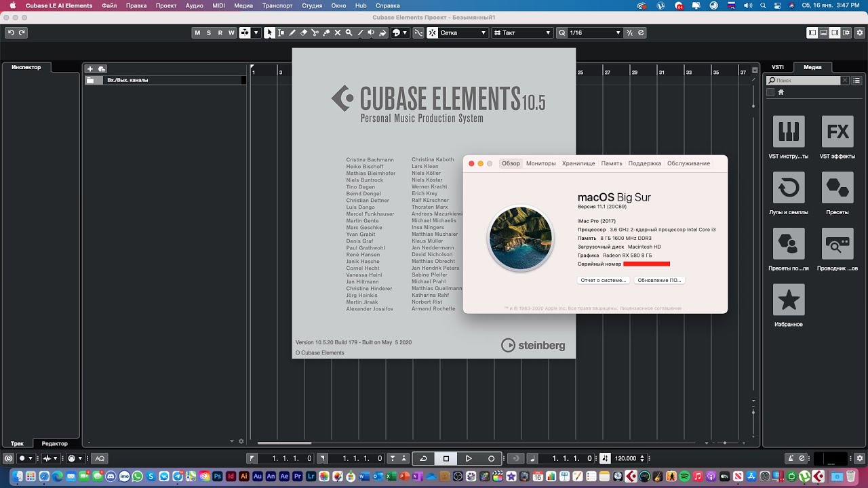Open track list settings arrow at bottom

click(232, 441)
